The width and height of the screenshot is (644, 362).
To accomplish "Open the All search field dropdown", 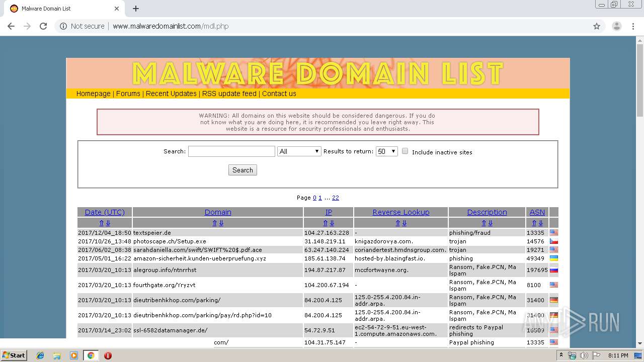I will (299, 151).
